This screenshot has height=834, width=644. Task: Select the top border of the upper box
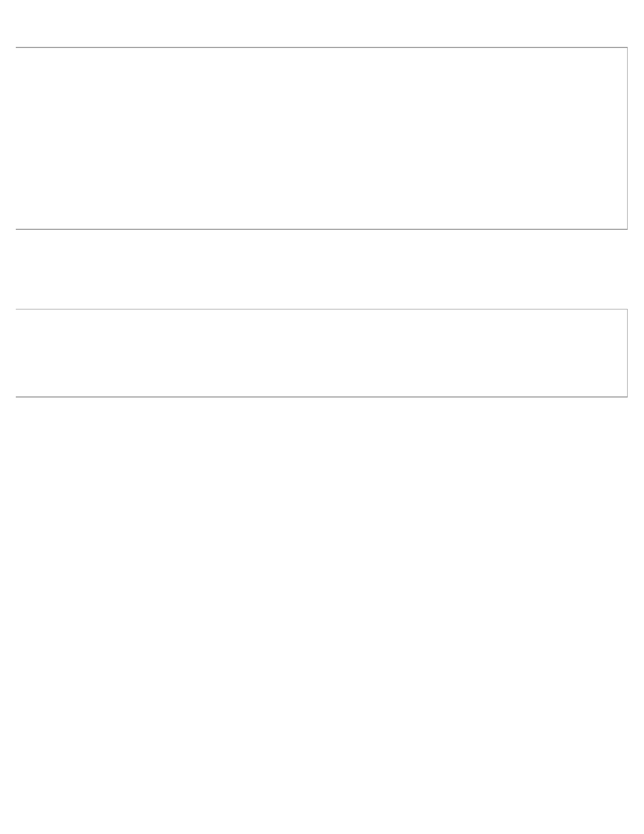point(321,47)
